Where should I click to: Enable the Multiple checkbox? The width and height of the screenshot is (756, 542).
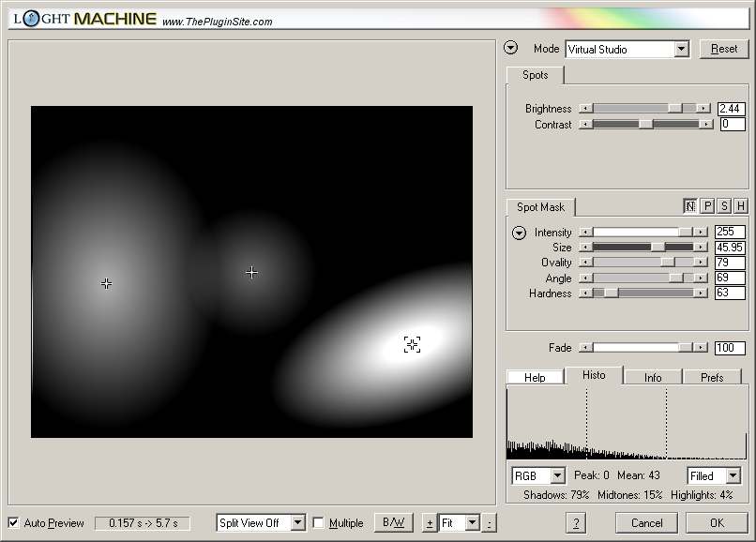pyautogui.click(x=318, y=523)
